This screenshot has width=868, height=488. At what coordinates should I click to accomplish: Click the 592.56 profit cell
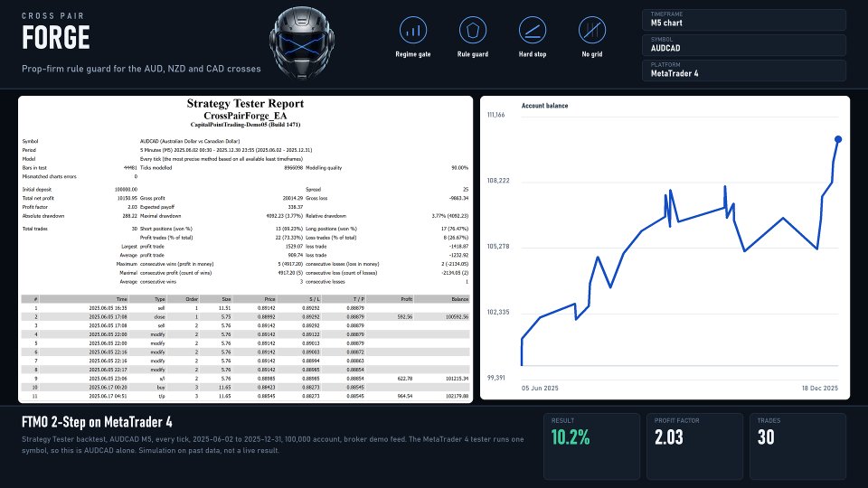(x=405, y=317)
